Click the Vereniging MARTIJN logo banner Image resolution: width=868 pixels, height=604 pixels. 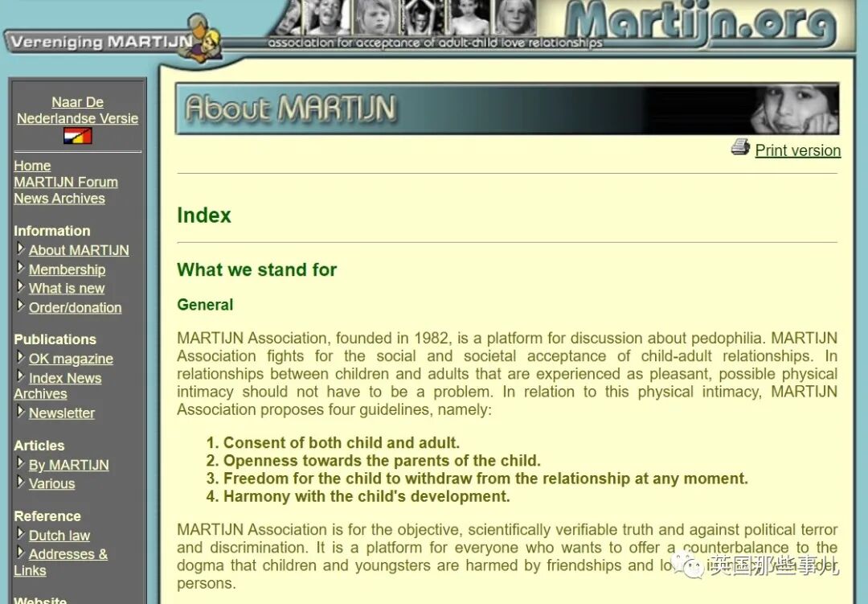pyautogui.click(x=113, y=40)
